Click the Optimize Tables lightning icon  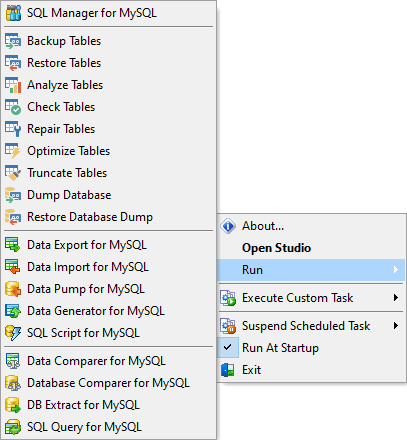13,151
